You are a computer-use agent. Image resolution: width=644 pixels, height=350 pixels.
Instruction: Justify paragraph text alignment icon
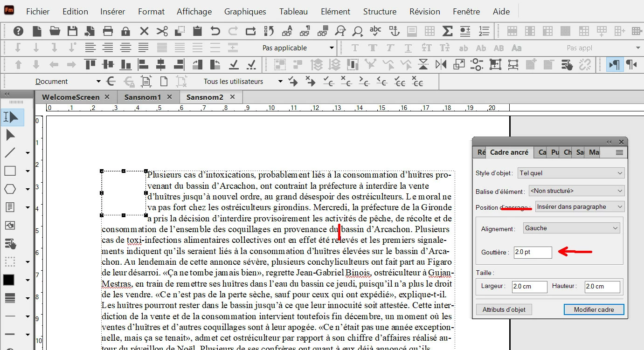tap(144, 48)
